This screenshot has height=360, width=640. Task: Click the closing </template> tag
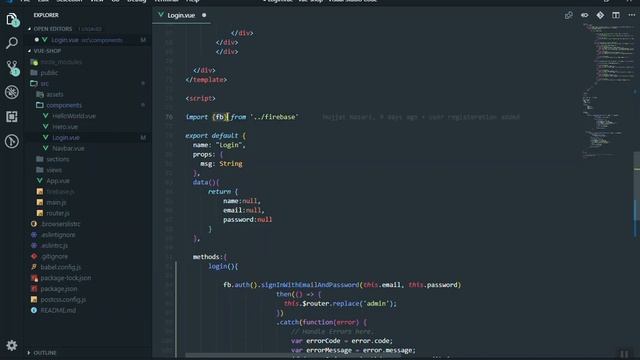(206, 80)
